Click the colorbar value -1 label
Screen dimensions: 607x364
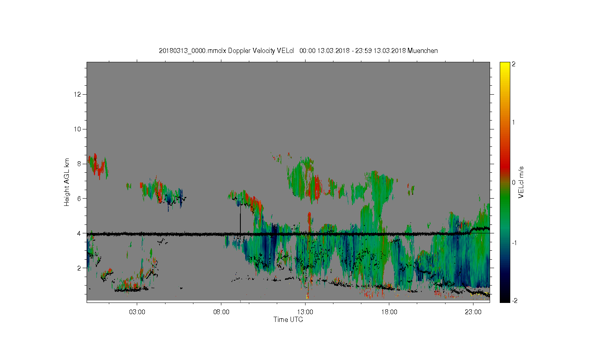(515, 242)
